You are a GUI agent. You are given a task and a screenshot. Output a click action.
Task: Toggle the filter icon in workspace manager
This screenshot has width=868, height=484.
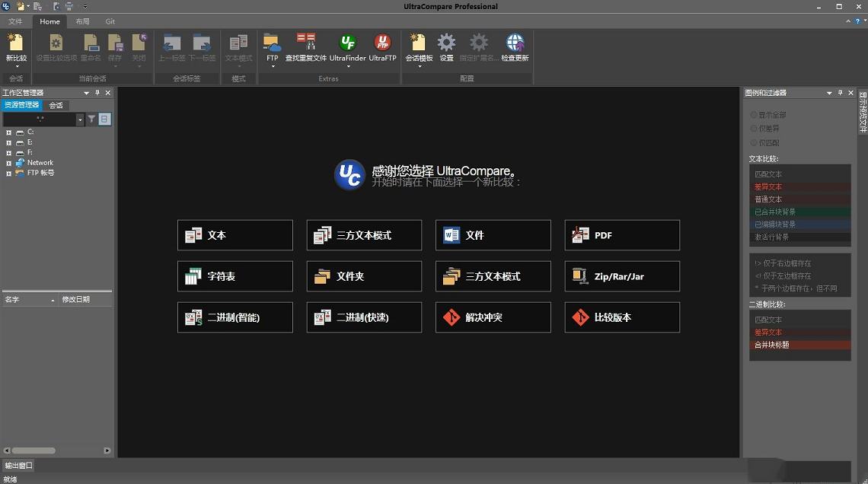pos(91,119)
